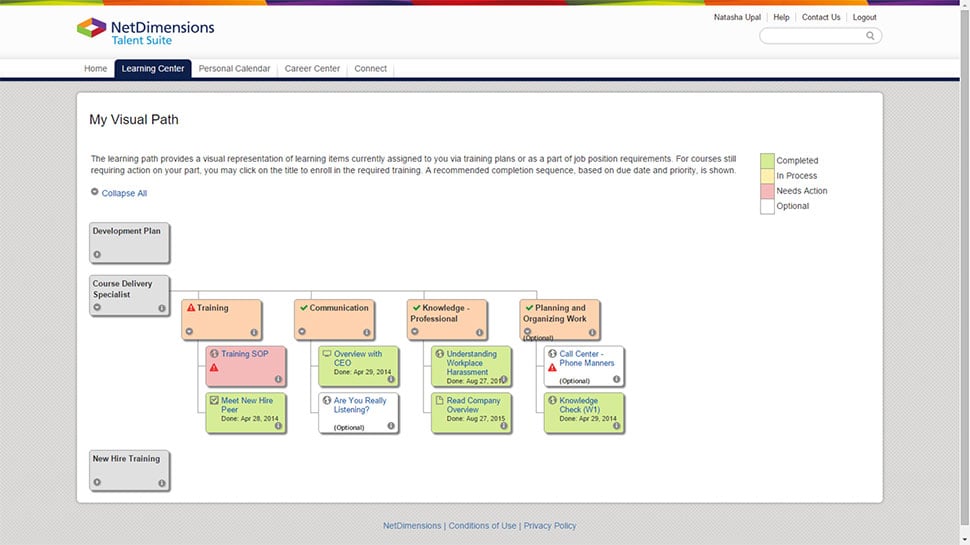Collapse the Planning and Organizing Work branch

click(x=527, y=332)
